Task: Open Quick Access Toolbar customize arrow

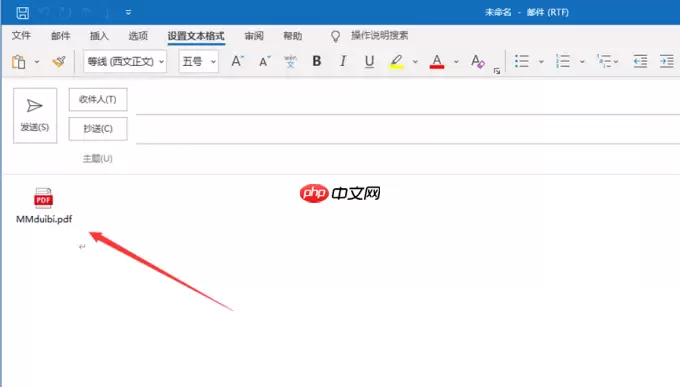Action: [x=128, y=12]
